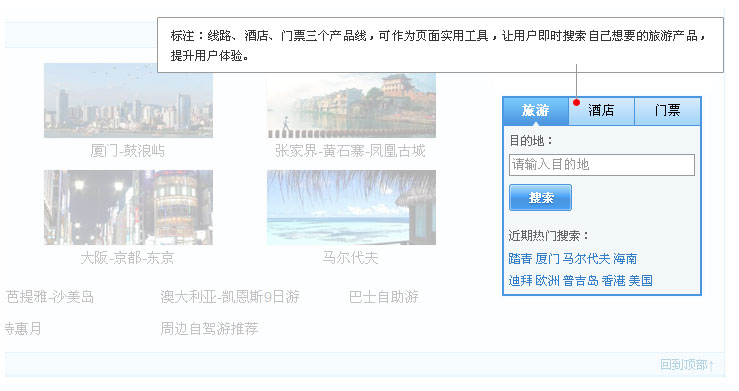Viewport: 739px width, 391px height.
Task: Click the 回到顶部 link
Action: tap(687, 365)
